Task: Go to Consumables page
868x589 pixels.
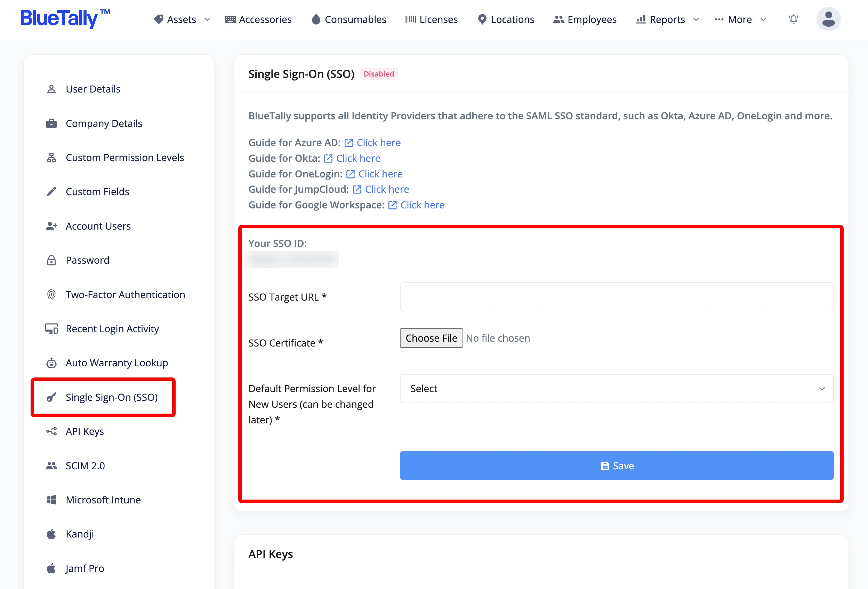Action: point(349,19)
